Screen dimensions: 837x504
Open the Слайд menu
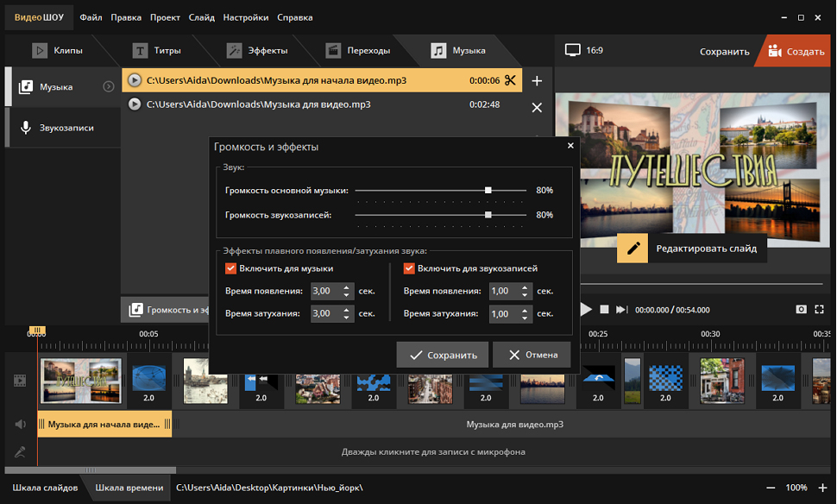click(x=202, y=17)
